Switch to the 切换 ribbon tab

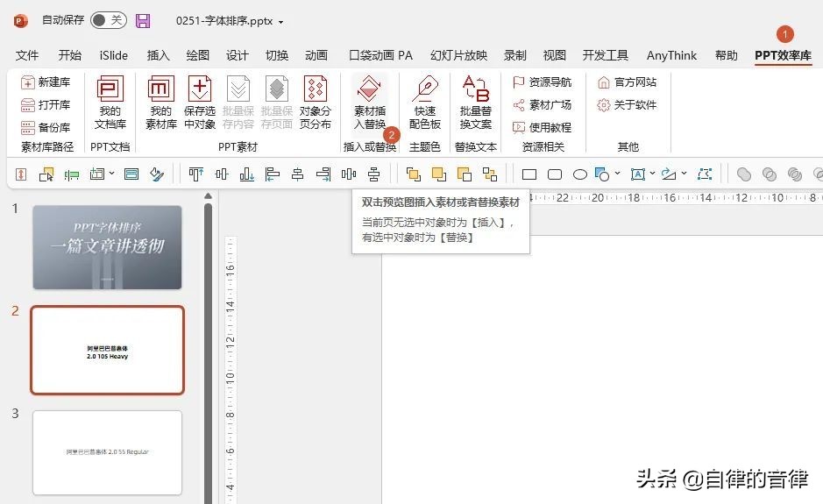[x=277, y=55]
